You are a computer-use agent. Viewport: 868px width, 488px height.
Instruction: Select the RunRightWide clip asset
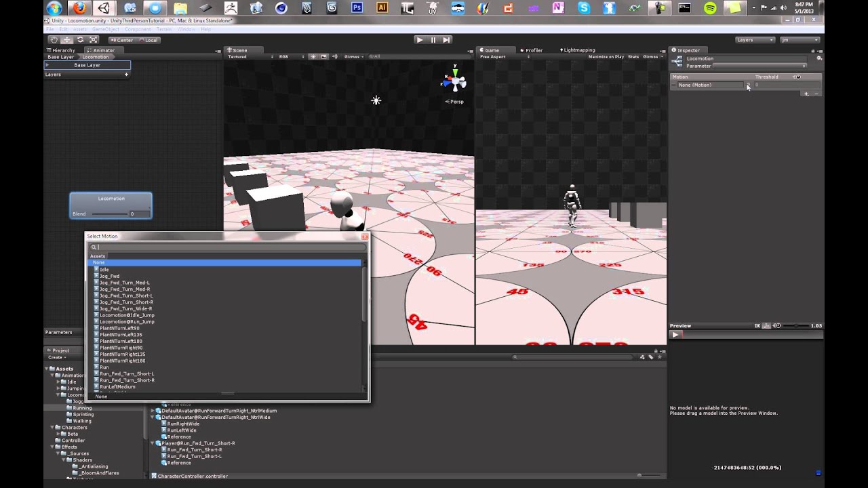(180, 424)
